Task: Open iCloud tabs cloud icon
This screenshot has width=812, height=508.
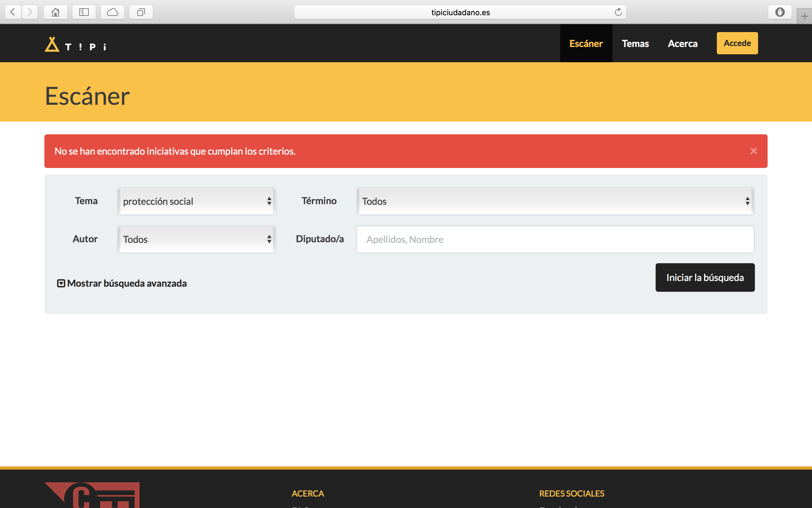Action: coord(112,12)
